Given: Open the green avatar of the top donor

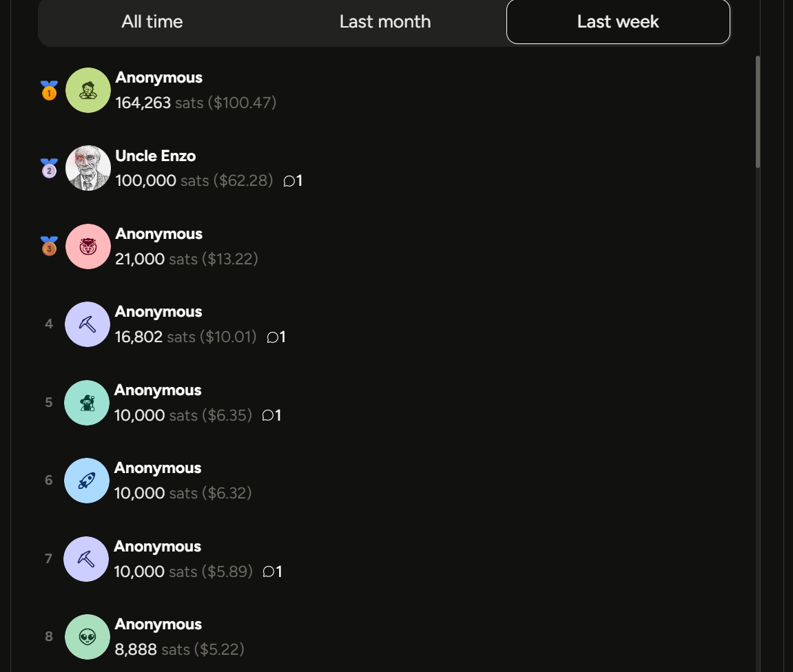Looking at the screenshot, I should [x=88, y=90].
